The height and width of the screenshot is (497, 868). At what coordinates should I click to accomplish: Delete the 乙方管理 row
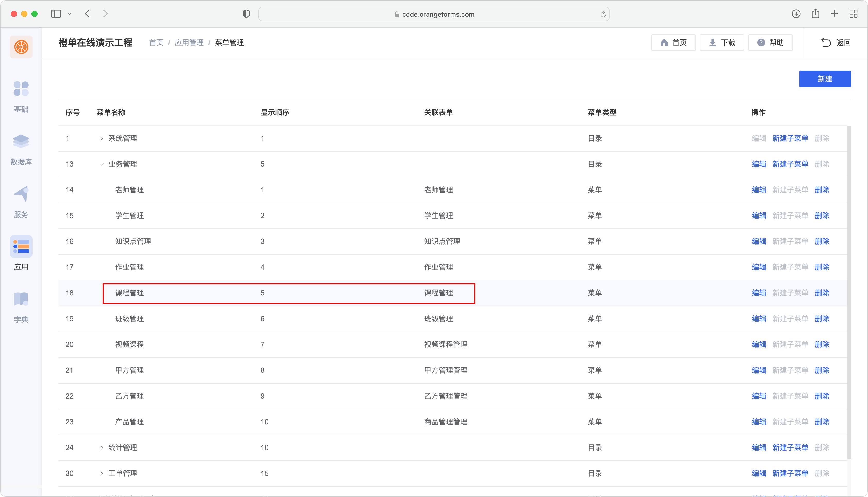(x=822, y=396)
